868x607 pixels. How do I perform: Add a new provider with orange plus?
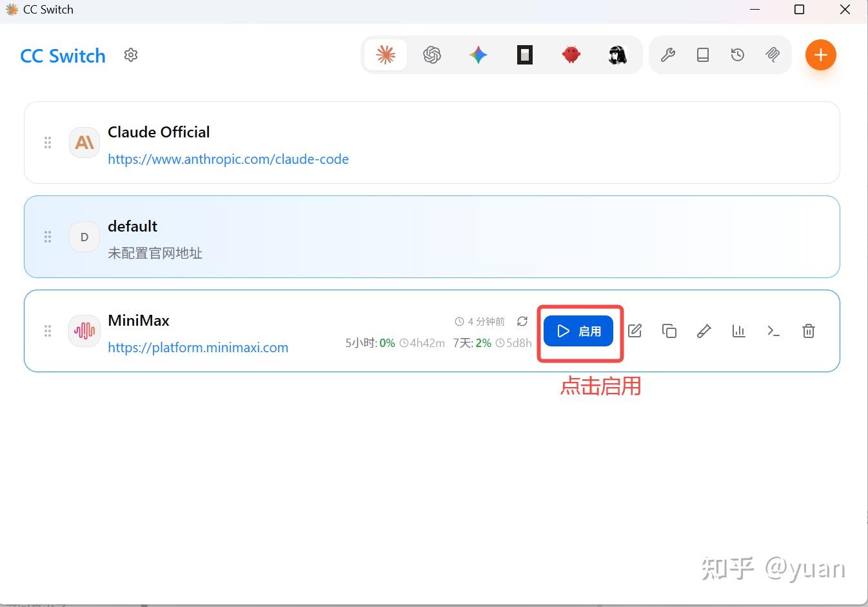click(821, 55)
